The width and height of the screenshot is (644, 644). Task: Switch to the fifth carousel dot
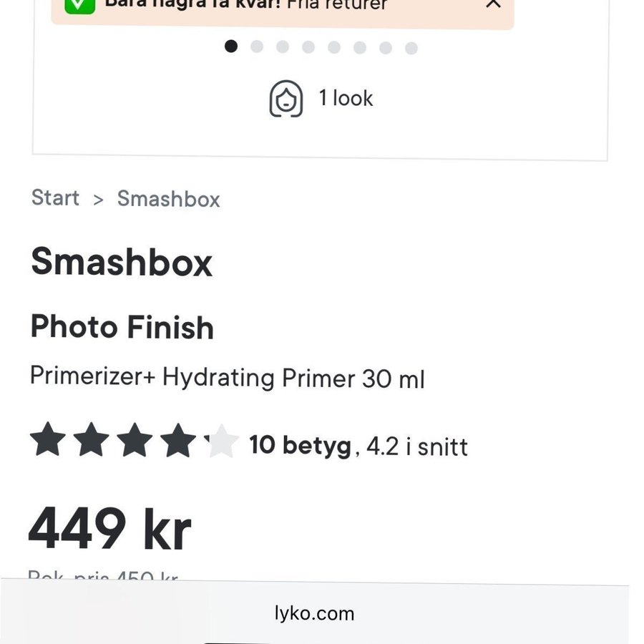[334, 47]
